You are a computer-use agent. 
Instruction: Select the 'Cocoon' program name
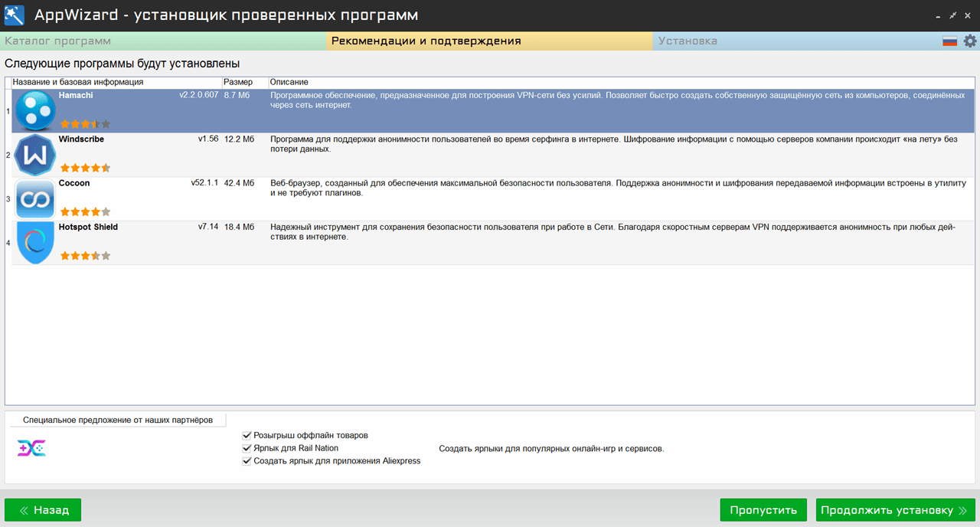click(x=74, y=183)
